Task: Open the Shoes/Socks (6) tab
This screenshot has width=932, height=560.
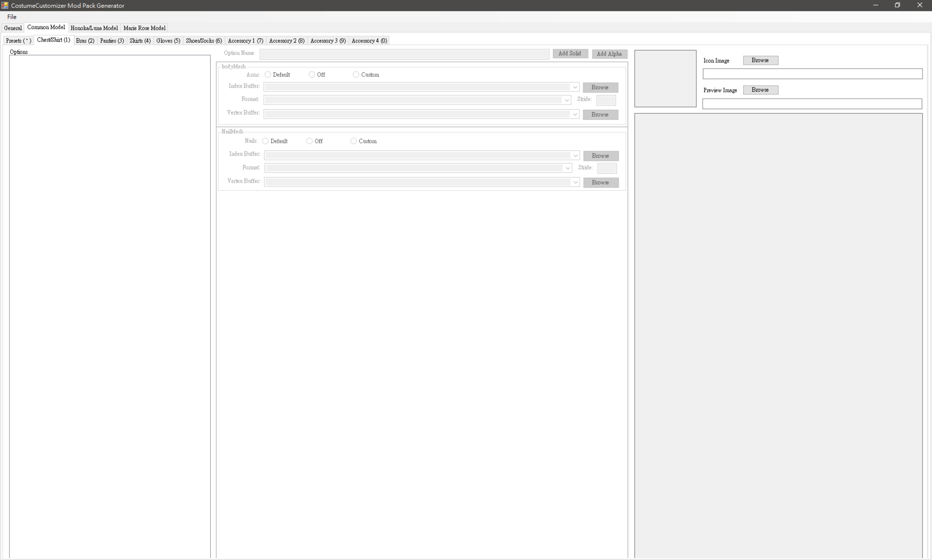Action: [x=204, y=40]
